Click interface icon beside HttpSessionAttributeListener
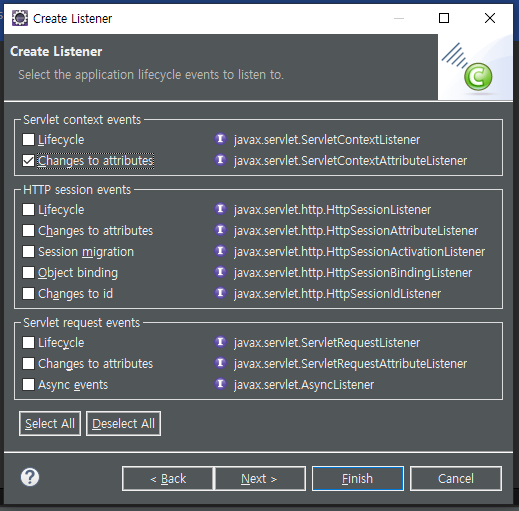Screen dimensions: 519x511 220,230
